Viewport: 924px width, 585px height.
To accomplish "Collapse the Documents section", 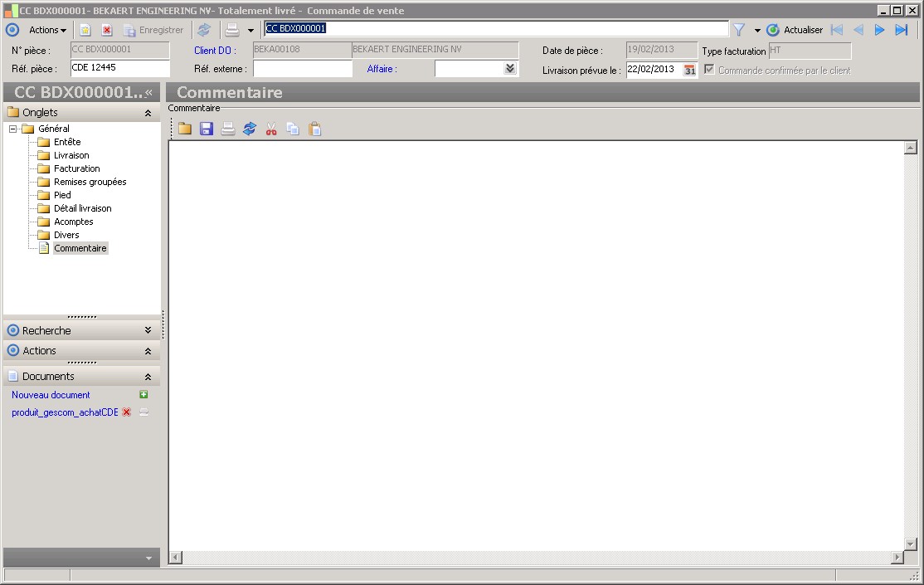I will pos(148,377).
